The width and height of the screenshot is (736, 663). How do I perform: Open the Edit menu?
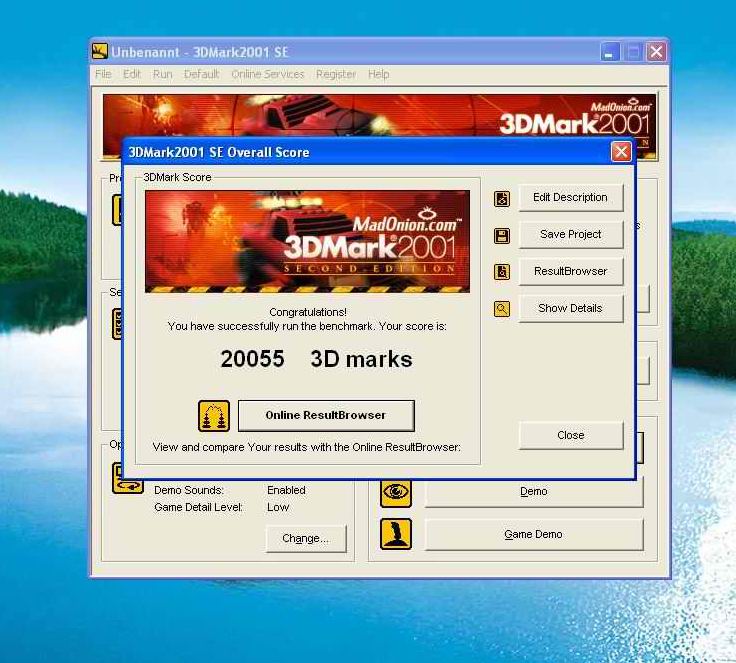coord(132,74)
